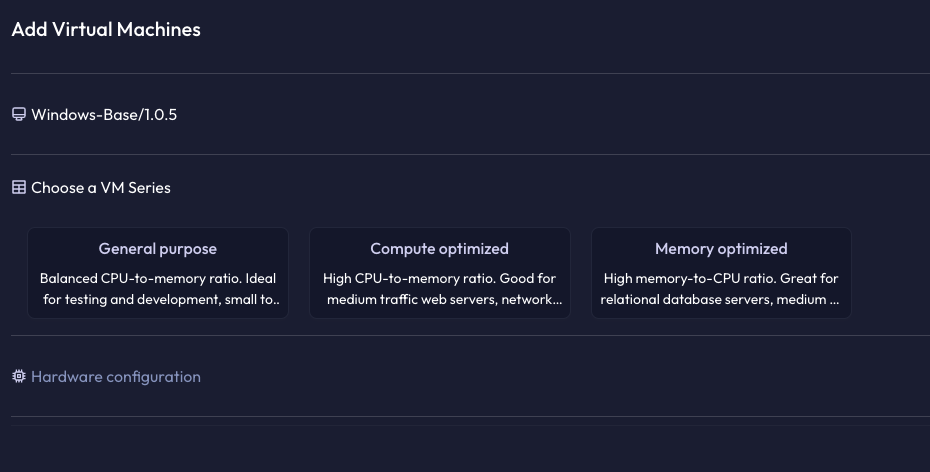Viewport: 930px width, 472px height.
Task: Click the chip icon beside Hardware configuration
Action: (19, 377)
